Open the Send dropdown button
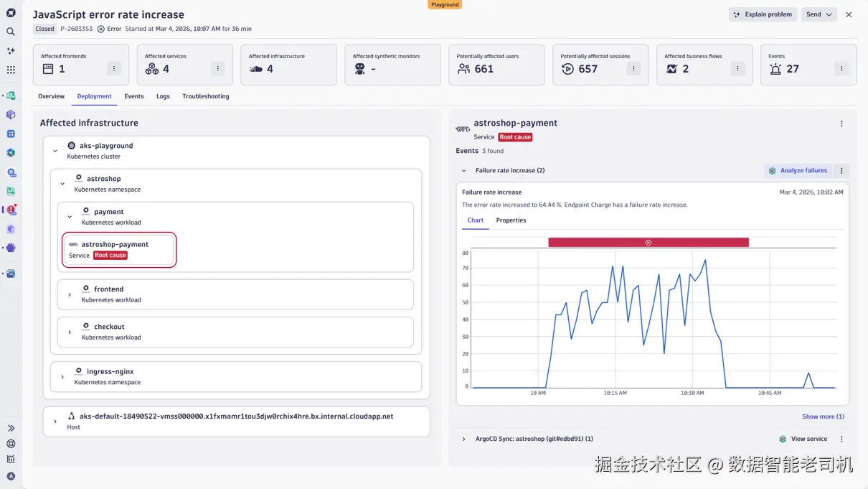The image size is (868, 489). click(x=819, y=14)
